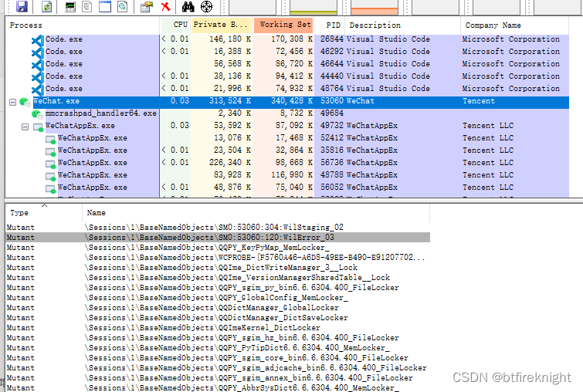
Task: Click the VS Code icon of PID 26844
Action: coord(38,40)
